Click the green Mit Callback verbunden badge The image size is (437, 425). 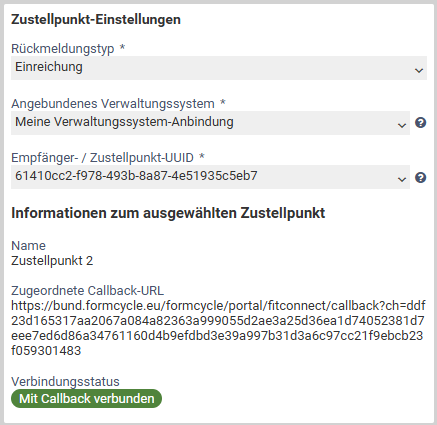[x=86, y=399]
